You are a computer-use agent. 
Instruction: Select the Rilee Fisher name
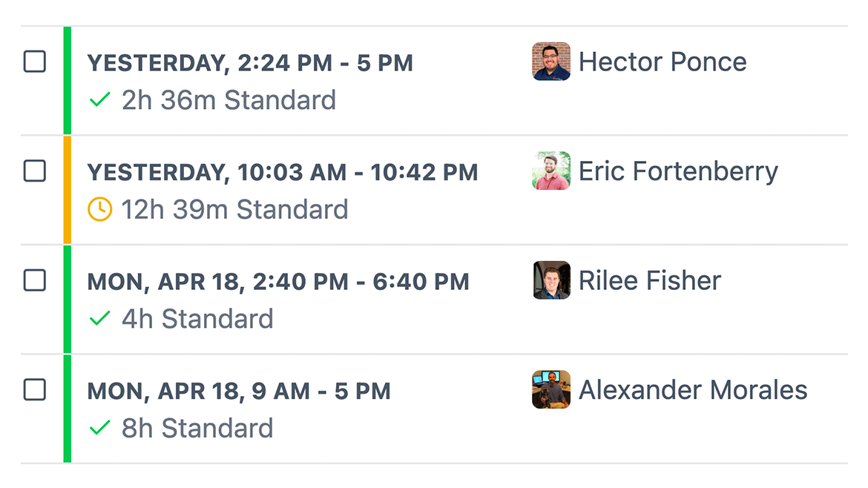pos(650,280)
